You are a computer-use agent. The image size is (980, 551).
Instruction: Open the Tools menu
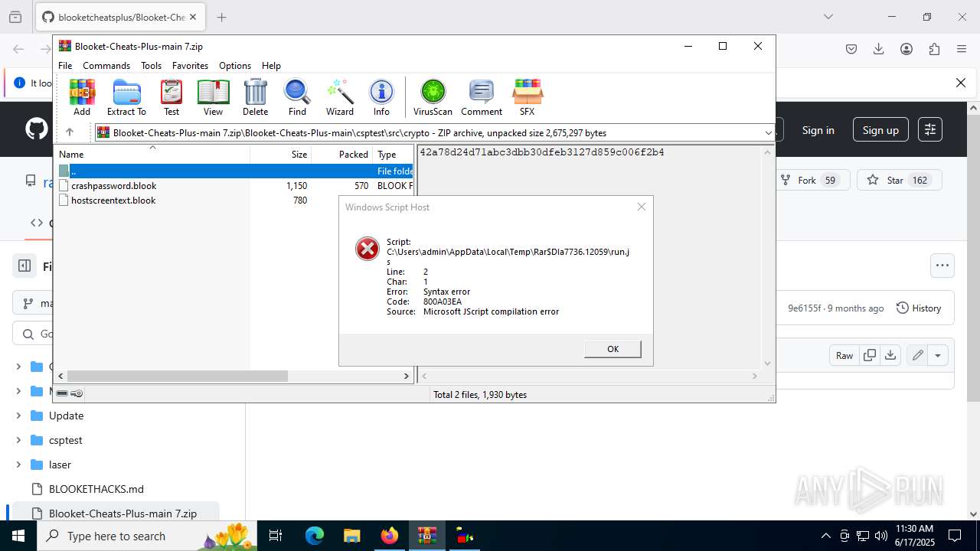coord(151,66)
